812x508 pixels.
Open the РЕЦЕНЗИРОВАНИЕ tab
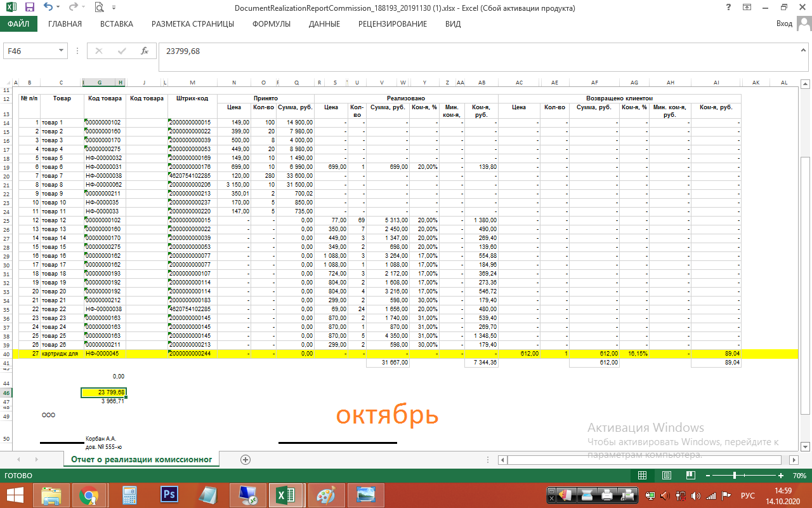393,24
